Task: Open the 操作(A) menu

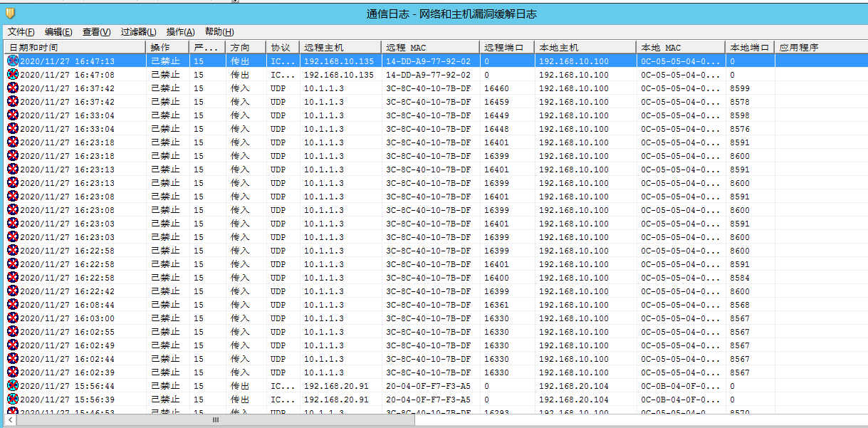Action: click(x=180, y=32)
